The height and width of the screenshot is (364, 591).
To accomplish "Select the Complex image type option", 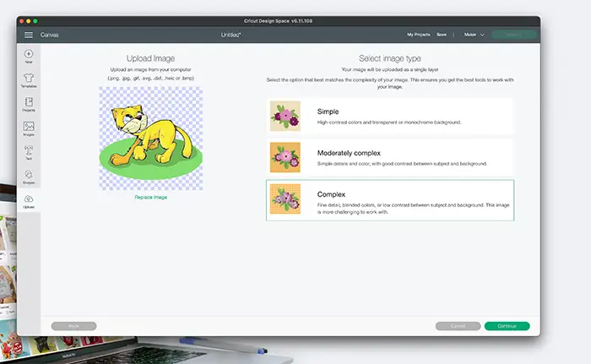I will point(390,200).
